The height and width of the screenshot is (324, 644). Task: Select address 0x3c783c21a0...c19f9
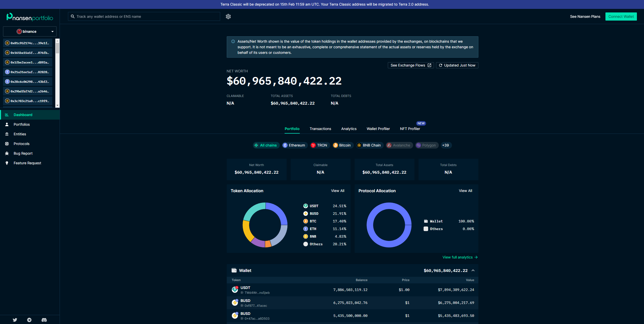point(28,101)
